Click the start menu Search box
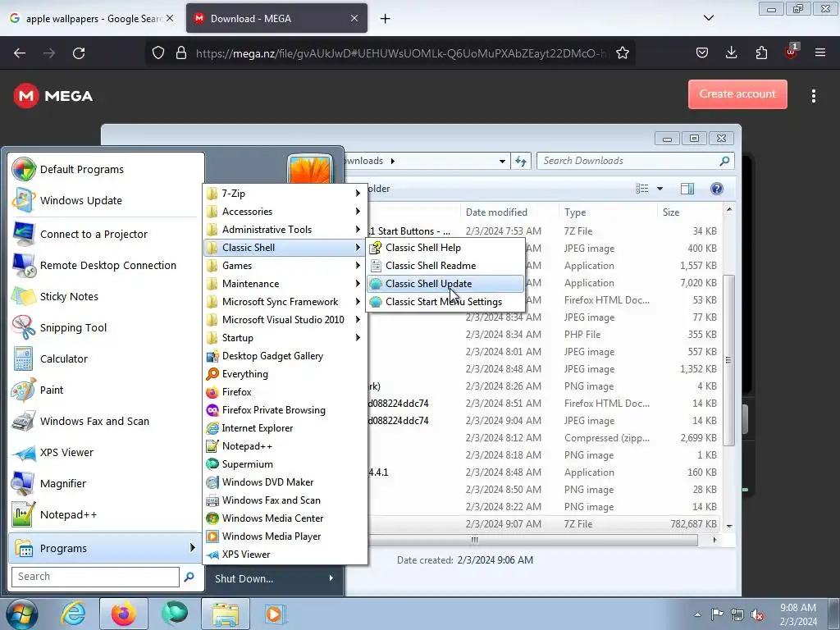This screenshot has height=630, width=840. [95, 577]
